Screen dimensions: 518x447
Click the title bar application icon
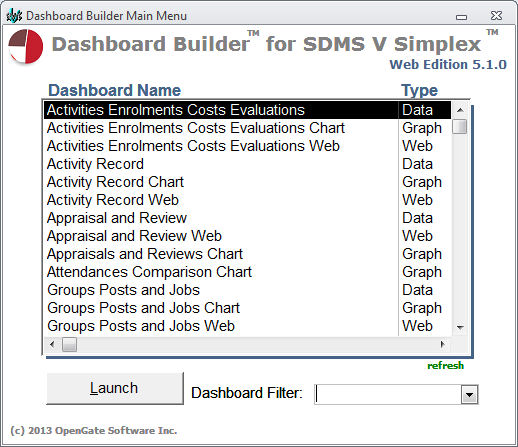coord(14,16)
